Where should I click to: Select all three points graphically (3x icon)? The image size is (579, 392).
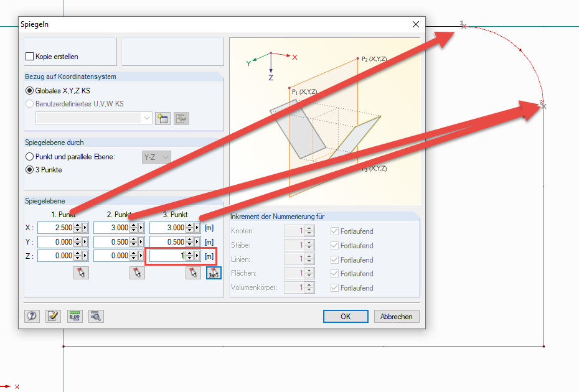tap(214, 273)
